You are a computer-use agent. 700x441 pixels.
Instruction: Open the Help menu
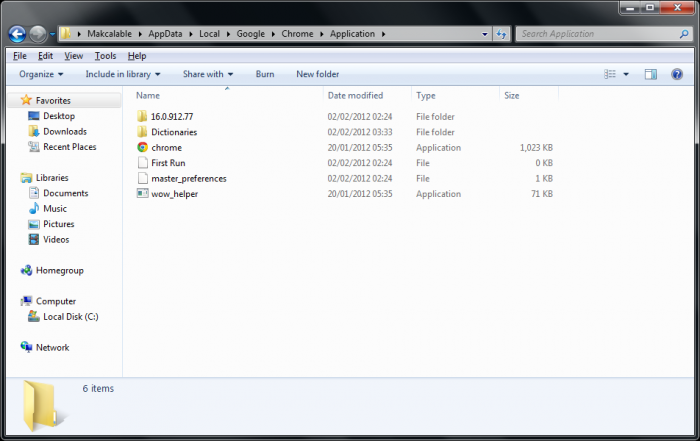tap(137, 56)
